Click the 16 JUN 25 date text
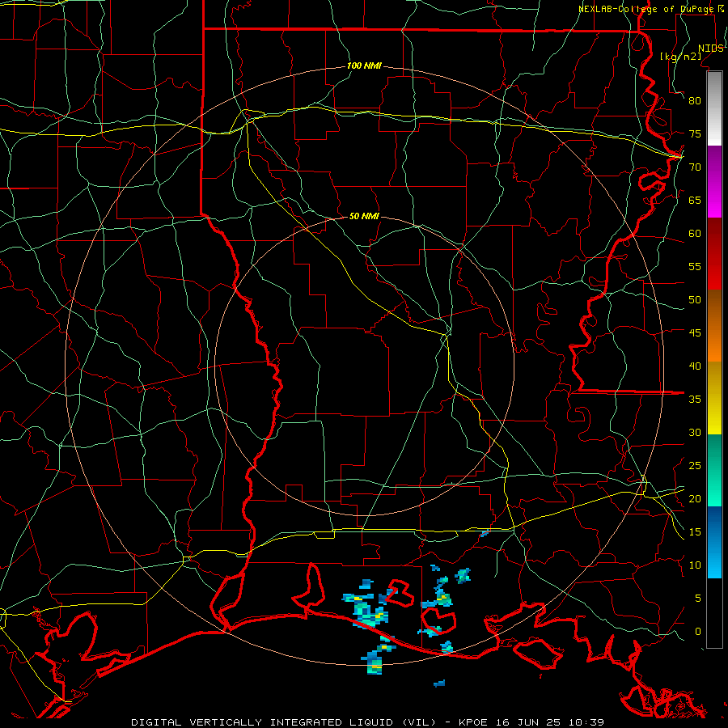 [528, 722]
